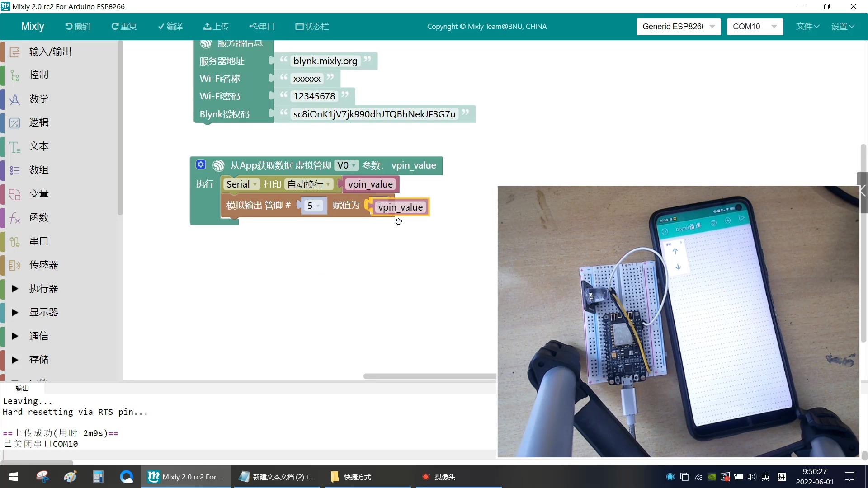Select the 串口 serial category icon
The width and height of the screenshot is (868, 488).
15,241
